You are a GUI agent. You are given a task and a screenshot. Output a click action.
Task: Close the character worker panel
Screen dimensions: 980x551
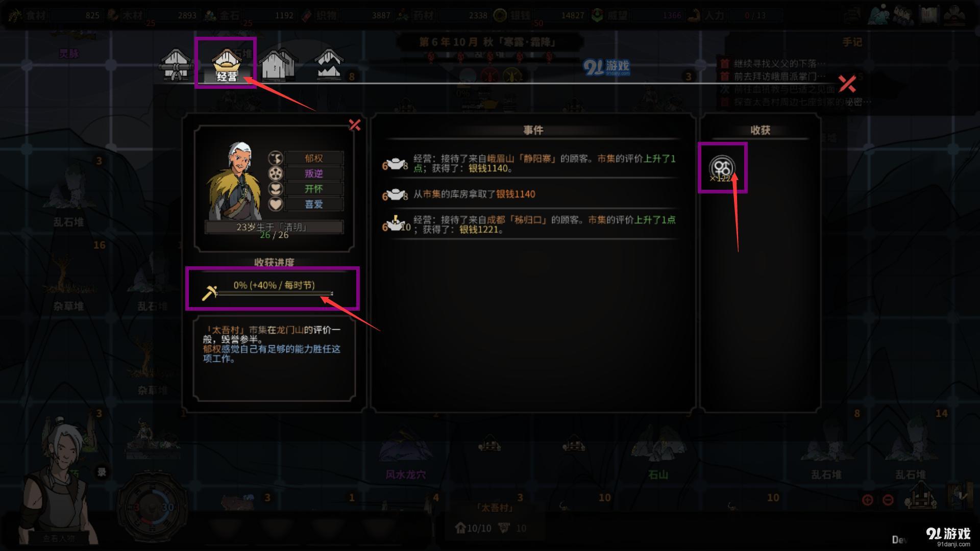click(x=355, y=125)
